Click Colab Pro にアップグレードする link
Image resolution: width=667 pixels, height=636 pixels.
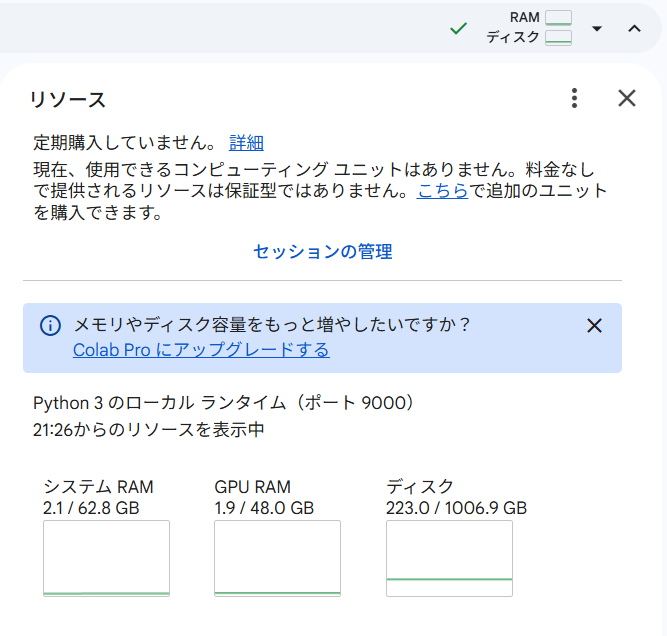tap(201, 350)
